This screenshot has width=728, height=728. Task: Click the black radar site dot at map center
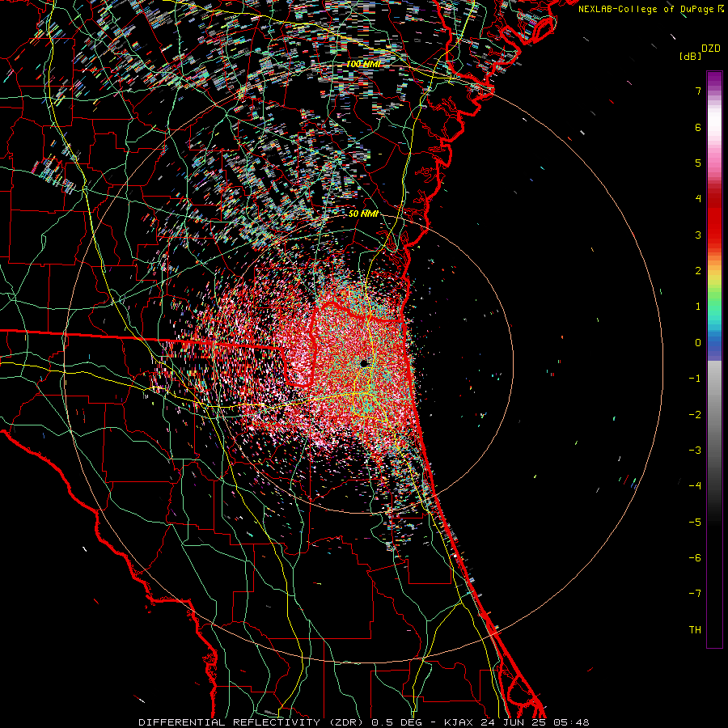(364, 363)
